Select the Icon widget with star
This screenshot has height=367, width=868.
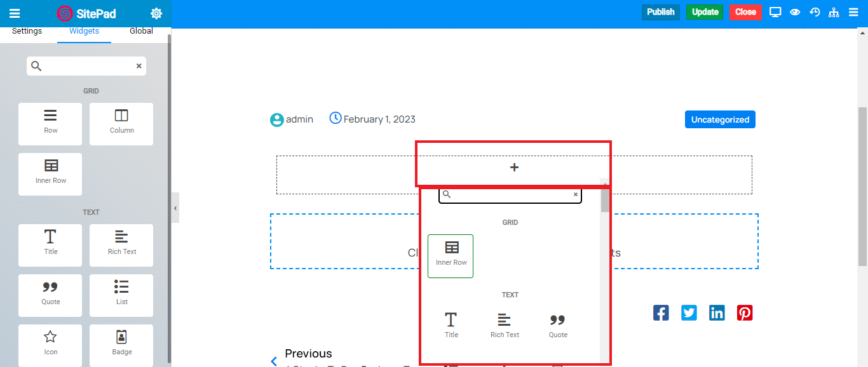50,345
